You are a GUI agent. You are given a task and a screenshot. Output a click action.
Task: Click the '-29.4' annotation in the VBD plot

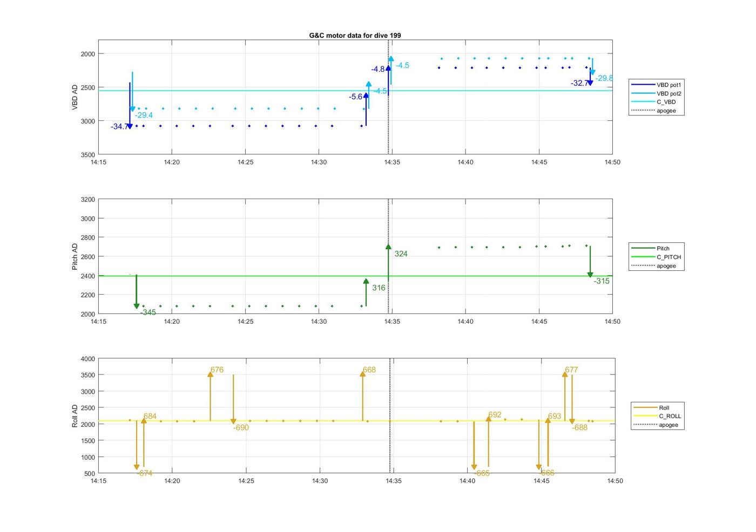tap(144, 115)
